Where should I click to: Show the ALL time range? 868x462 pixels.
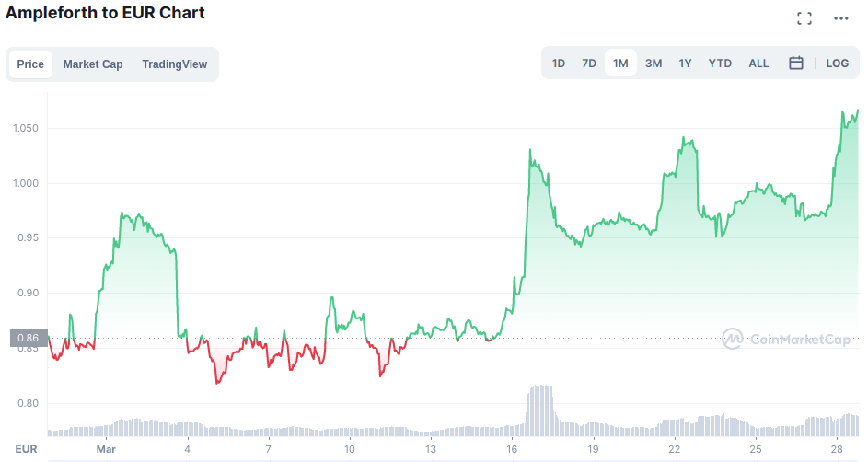click(758, 64)
